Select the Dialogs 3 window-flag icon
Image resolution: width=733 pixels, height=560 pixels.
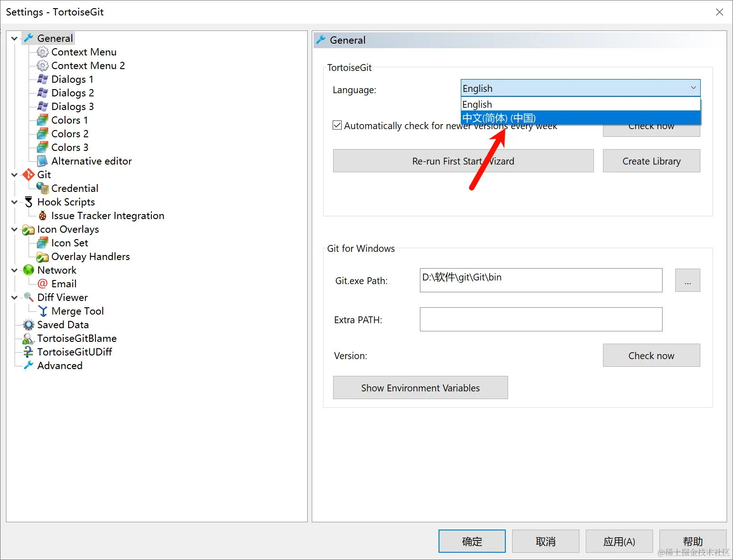coord(43,106)
